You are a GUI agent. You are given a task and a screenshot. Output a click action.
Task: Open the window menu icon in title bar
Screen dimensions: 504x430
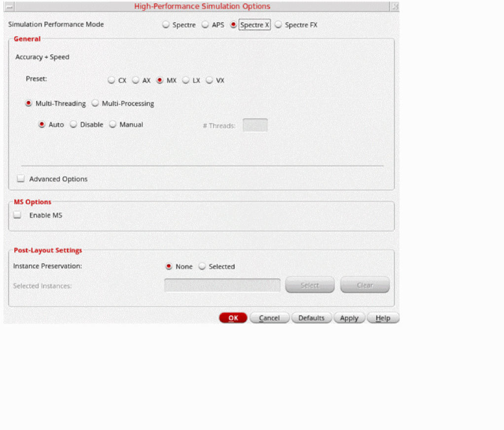[9, 6]
